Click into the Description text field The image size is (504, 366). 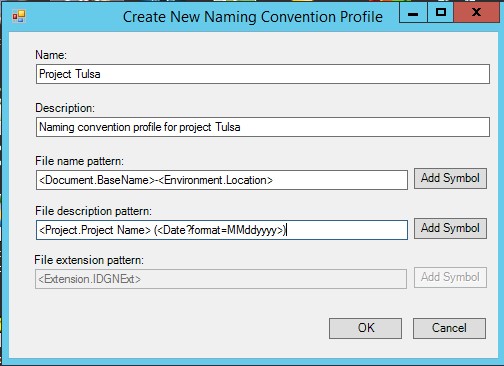pyautogui.click(x=263, y=127)
